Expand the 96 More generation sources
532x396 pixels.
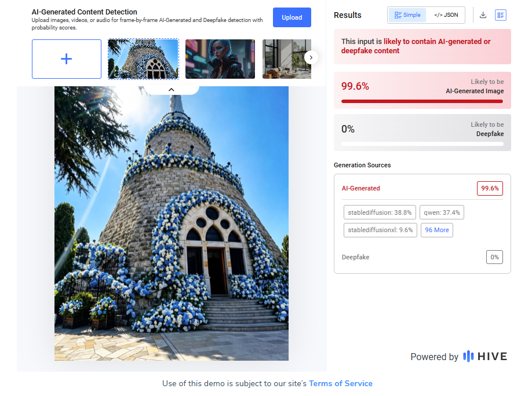pos(437,230)
